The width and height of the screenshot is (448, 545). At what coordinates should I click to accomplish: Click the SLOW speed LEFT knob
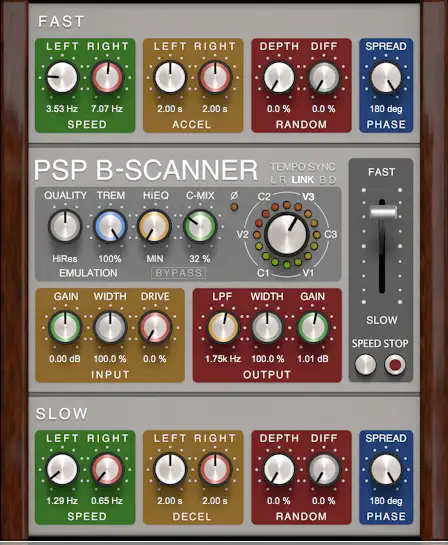coord(62,469)
